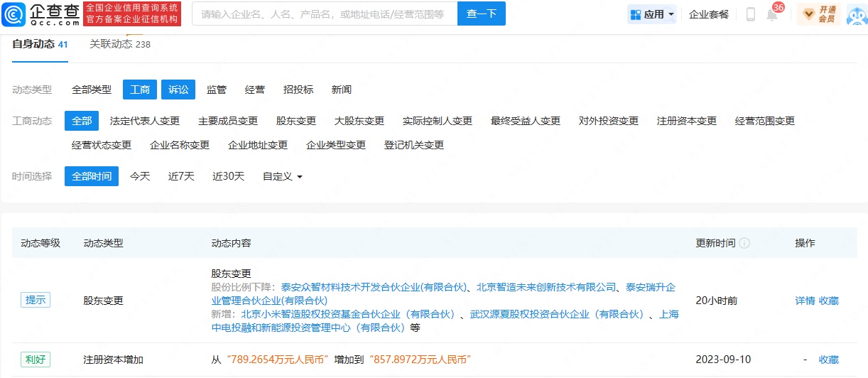868x378 pixels.
Task: Select the 大股东变更 filter
Action: click(359, 121)
